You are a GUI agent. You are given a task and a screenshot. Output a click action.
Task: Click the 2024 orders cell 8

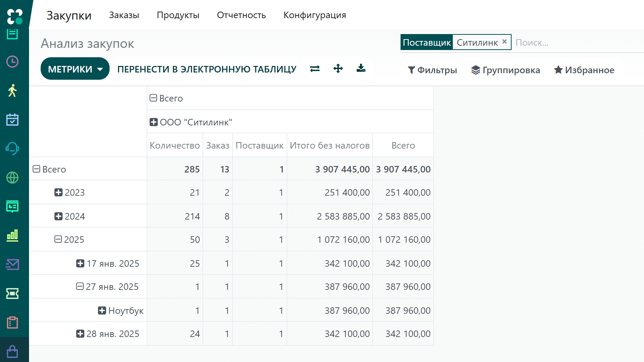pyautogui.click(x=218, y=216)
